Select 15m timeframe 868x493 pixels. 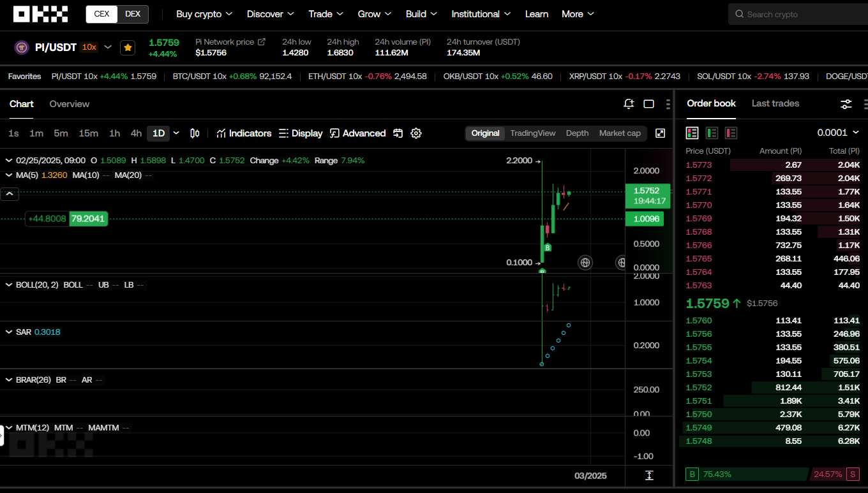(x=88, y=133)
